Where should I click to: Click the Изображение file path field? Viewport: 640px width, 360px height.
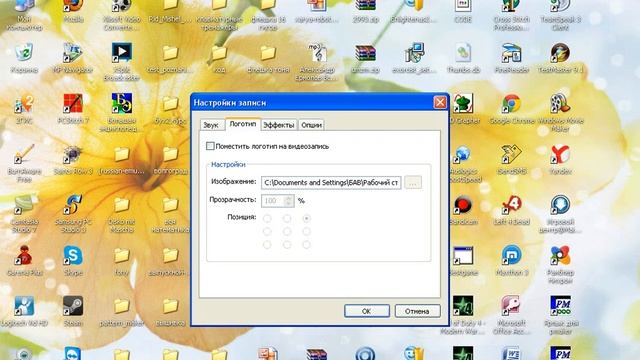(x=331, y=182)
